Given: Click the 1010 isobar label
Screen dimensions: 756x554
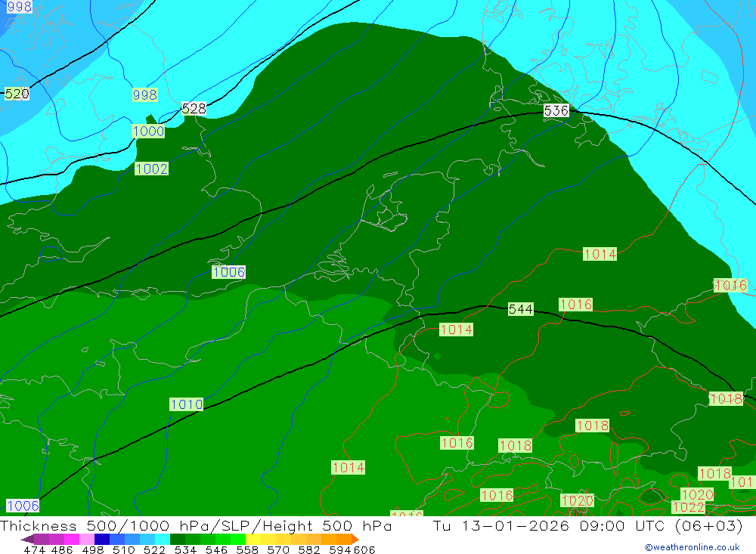Looking at the screenshot, I should (x=187, y=404).
